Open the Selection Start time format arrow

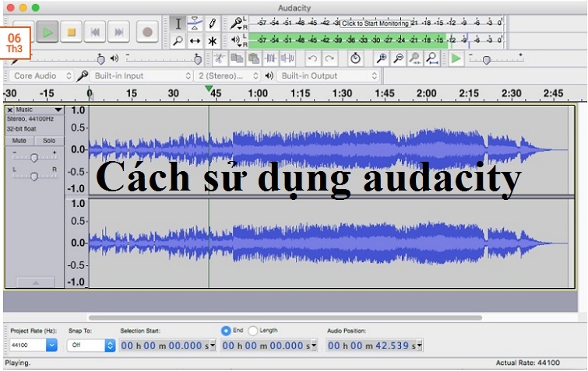click(213, 345)
